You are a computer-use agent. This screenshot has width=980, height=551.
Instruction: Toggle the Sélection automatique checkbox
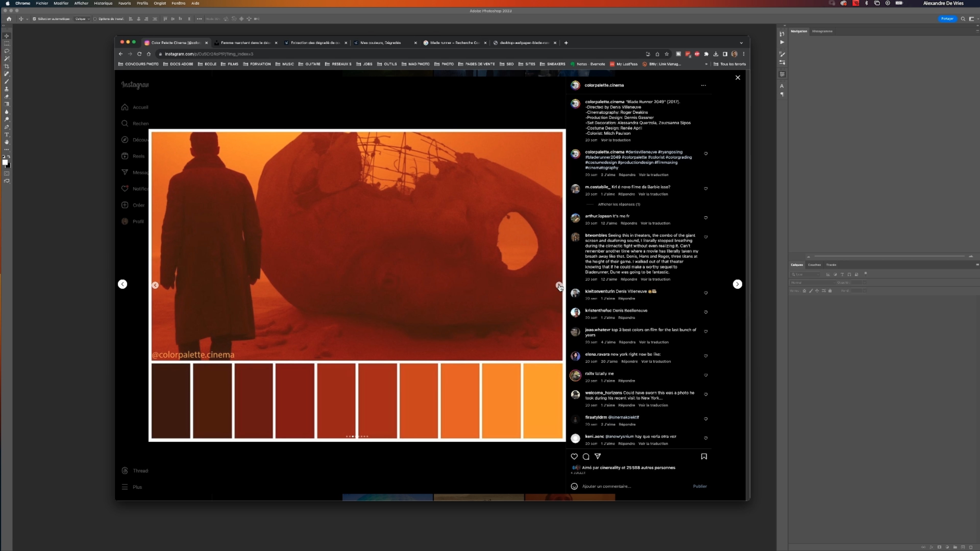coord(34,19)
